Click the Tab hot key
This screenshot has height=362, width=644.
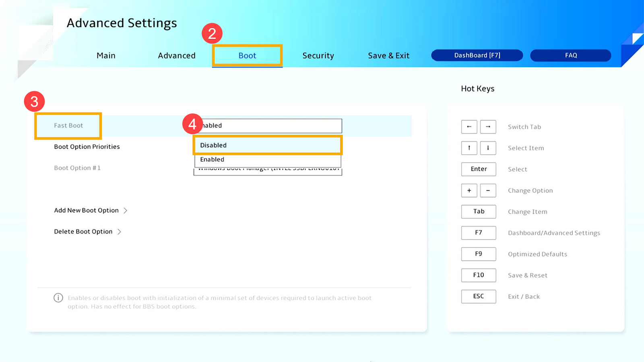point(479,212)
